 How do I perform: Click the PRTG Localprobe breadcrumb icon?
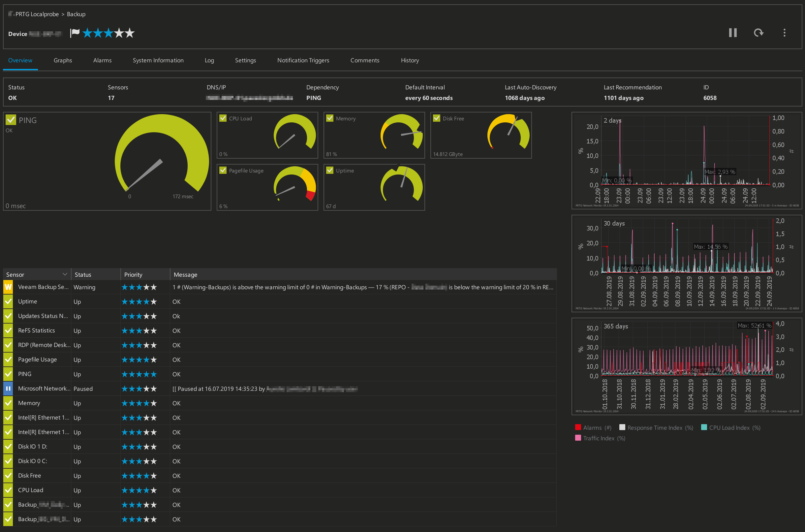[11, 14]
